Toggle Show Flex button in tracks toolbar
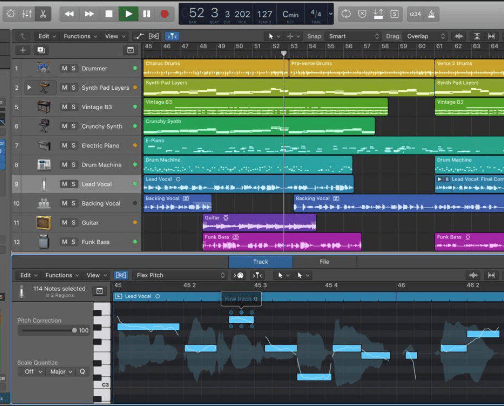 pos(154,36)
